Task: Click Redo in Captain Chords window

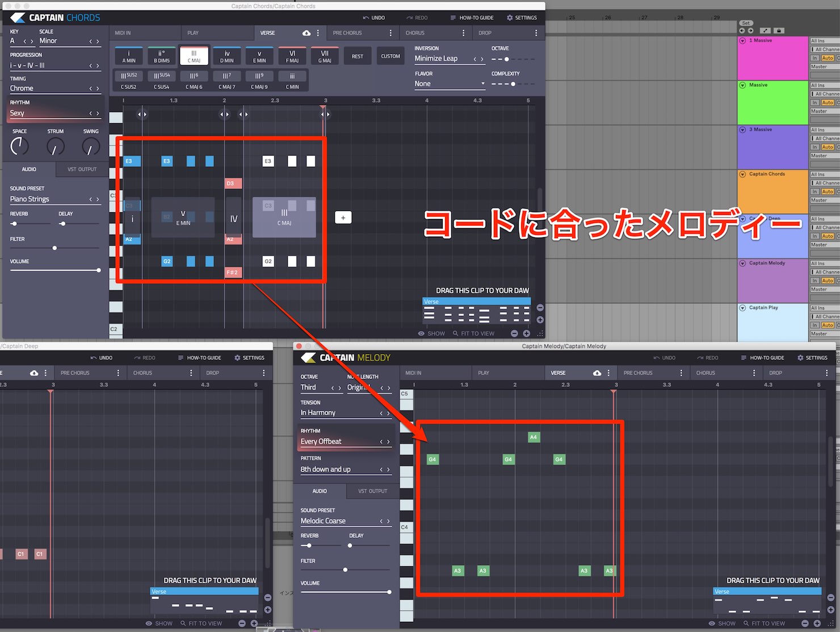Action: 417,18
